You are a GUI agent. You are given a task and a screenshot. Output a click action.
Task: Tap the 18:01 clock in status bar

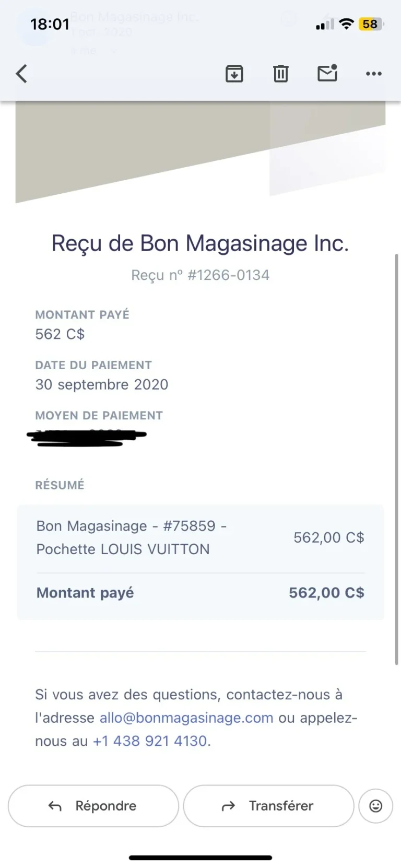click(50, 24)
